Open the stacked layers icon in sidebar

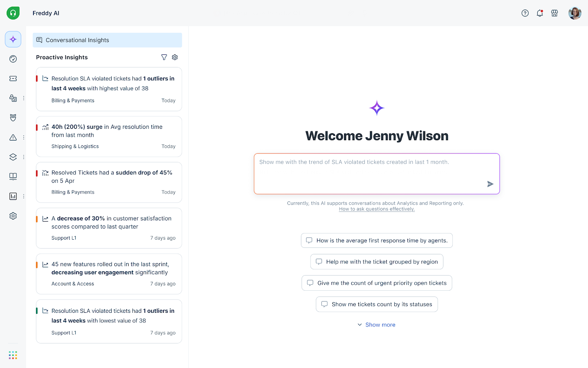[13, 157]
